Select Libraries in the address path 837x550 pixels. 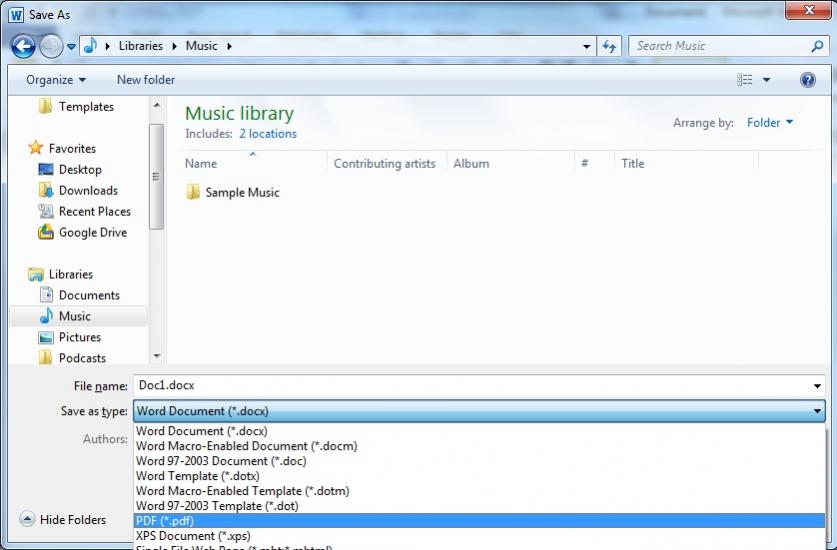pos(140,46)
